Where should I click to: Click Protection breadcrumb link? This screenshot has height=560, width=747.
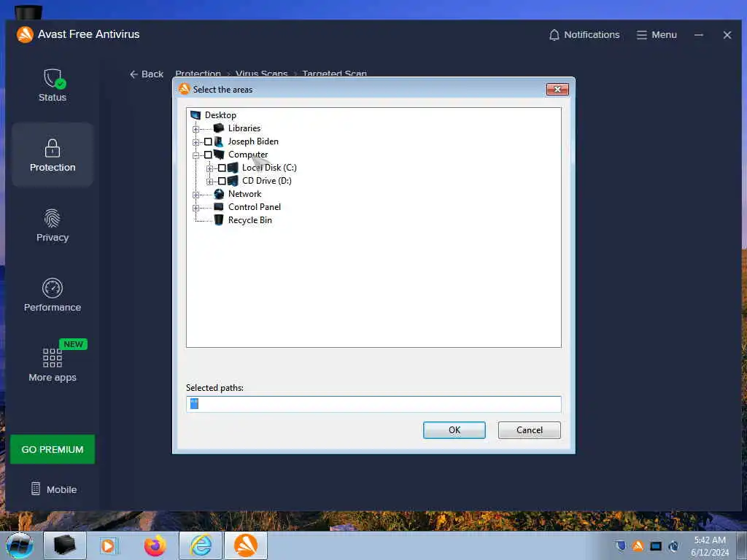pyautogui.click(x=198, y=74)
